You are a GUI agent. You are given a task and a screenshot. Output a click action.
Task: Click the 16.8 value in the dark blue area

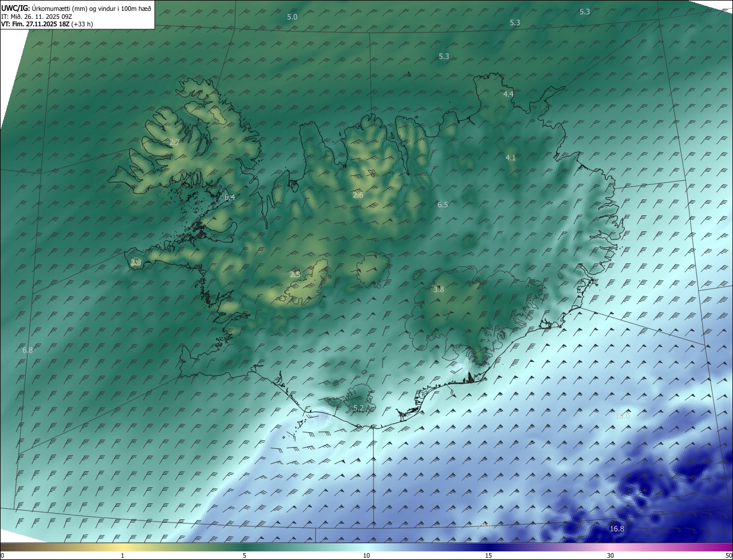tap(617, 529)
